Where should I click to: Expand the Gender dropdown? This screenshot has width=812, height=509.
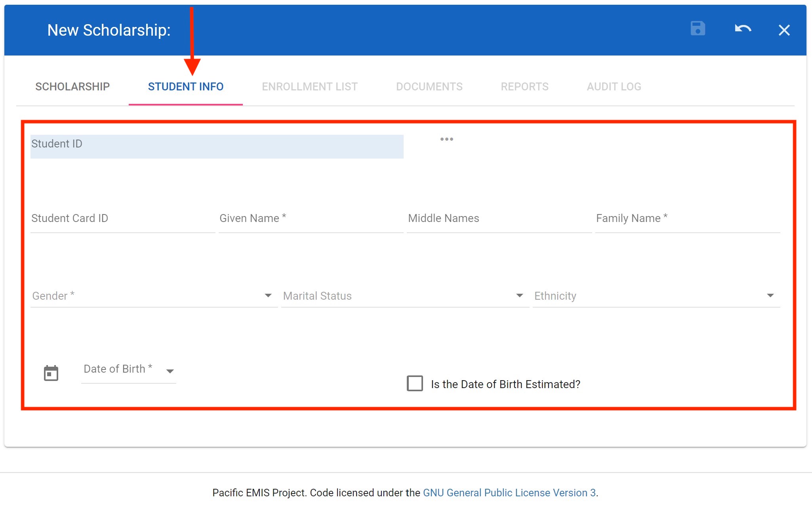(x=268, y=296)
